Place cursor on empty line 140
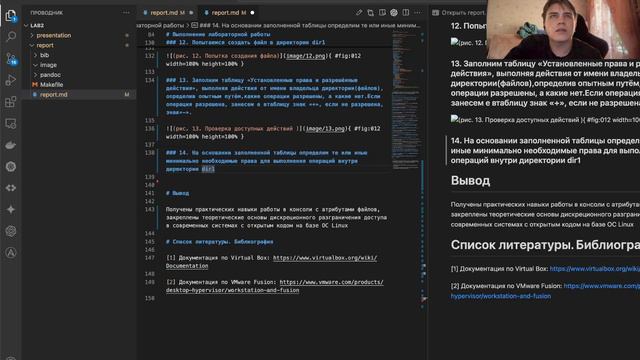 coord(278,185)
